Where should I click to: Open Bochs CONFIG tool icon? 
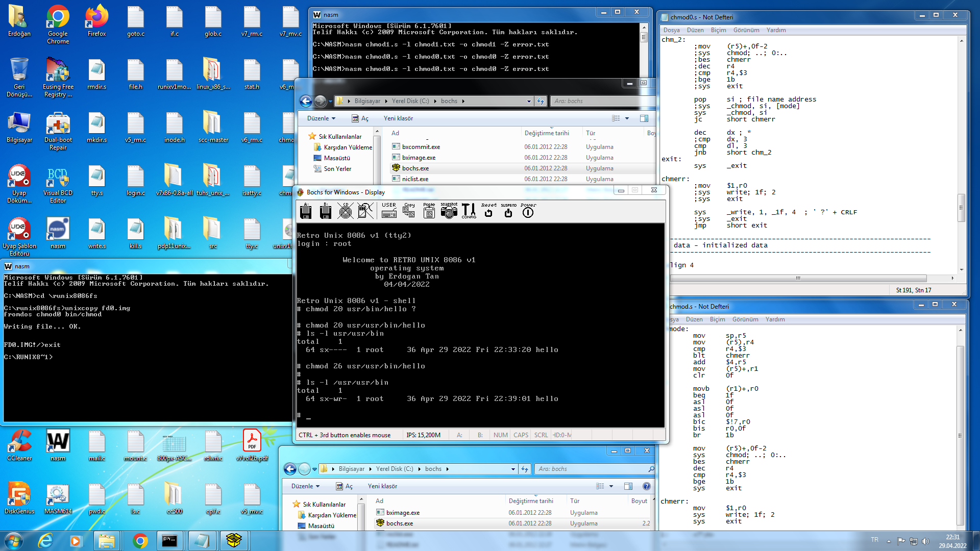coord(469,211)
